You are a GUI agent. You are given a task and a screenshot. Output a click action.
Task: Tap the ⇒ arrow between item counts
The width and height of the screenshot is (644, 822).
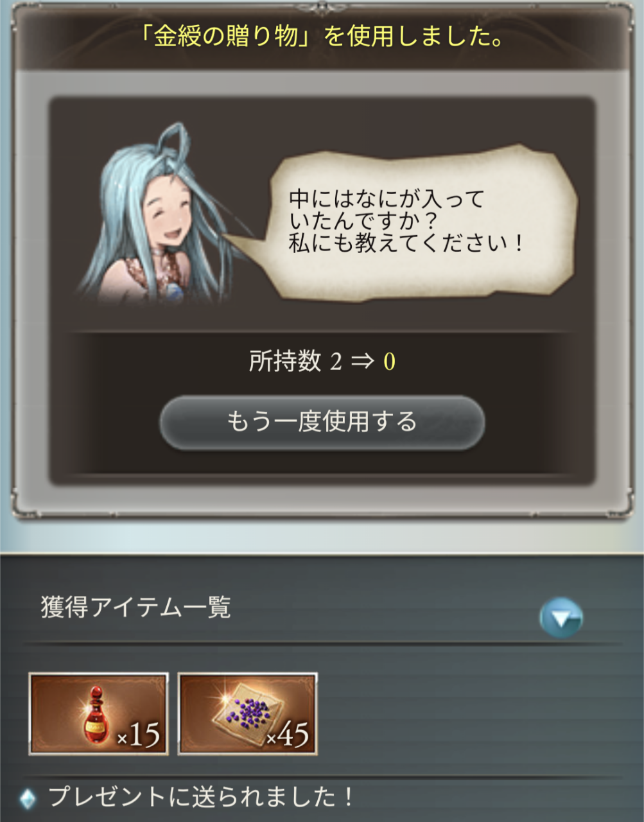(362, 362)
